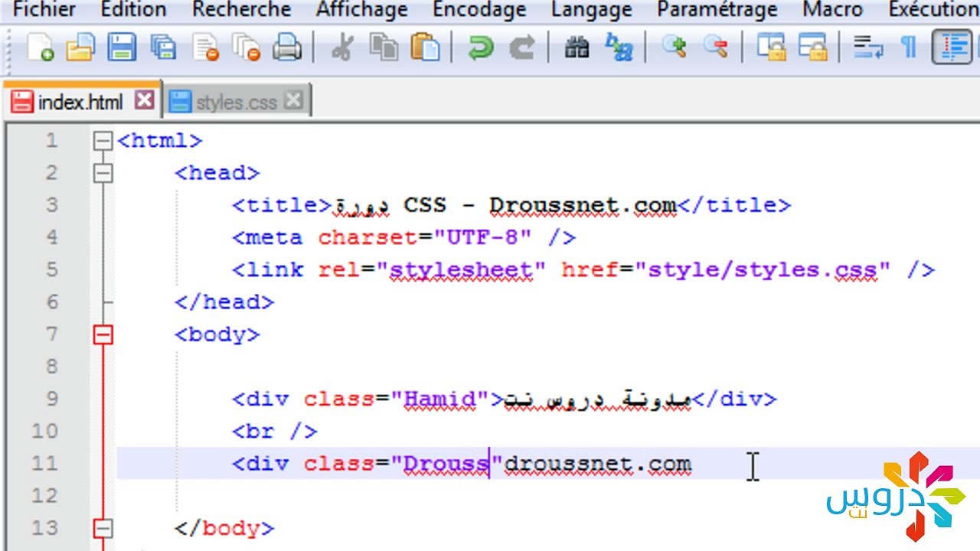Open the Encodage menu
This screenshot has width=980, height=551.
point(479,10)
